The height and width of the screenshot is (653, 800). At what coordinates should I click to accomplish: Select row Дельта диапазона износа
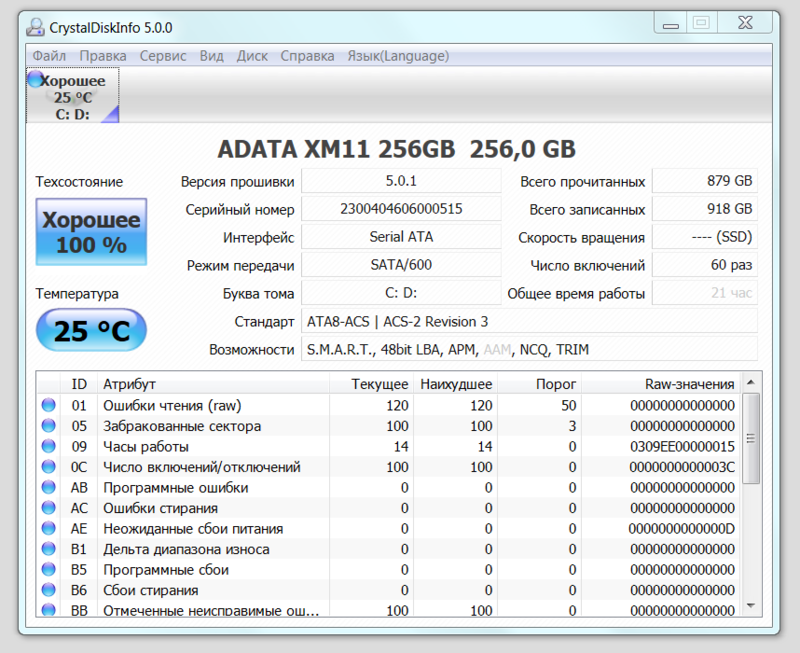389,549
